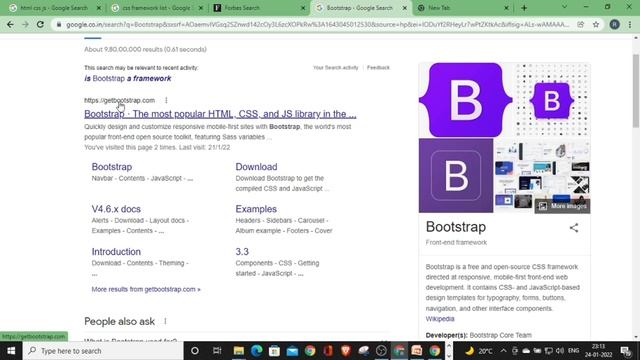
Task: Click the 'Type here to search' taskbar box
Action: (x=103, y=351)
